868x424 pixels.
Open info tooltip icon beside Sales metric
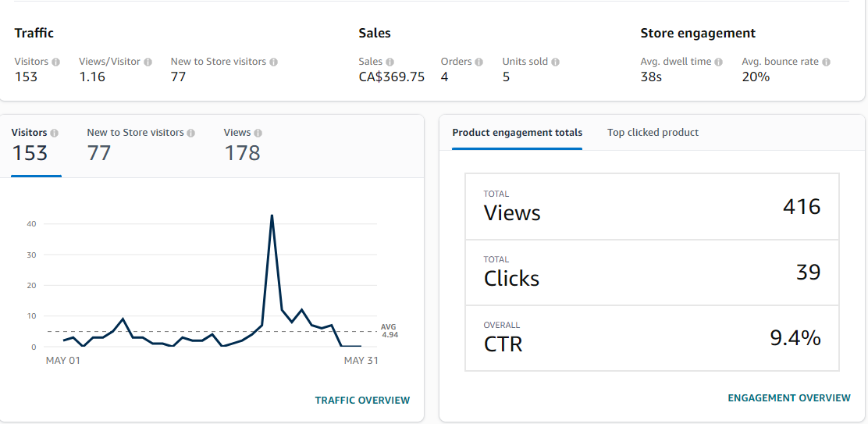point(390,62)
